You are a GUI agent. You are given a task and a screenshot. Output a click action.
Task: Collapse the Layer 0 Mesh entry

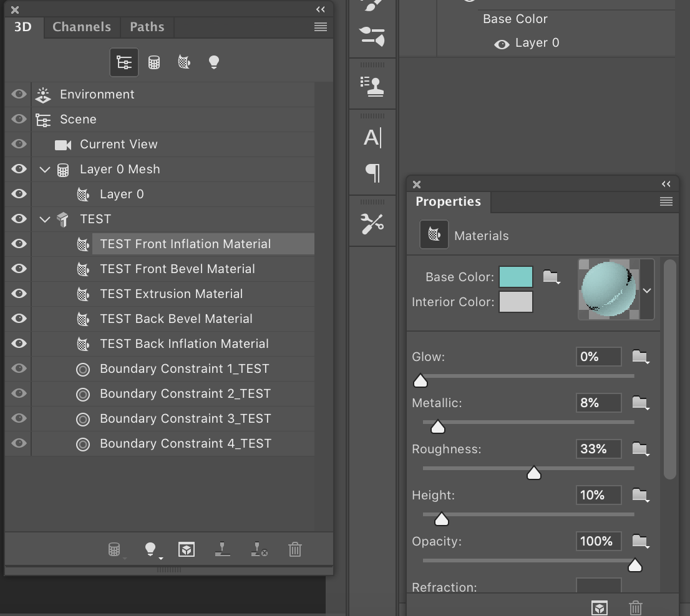tap(44, 169)
